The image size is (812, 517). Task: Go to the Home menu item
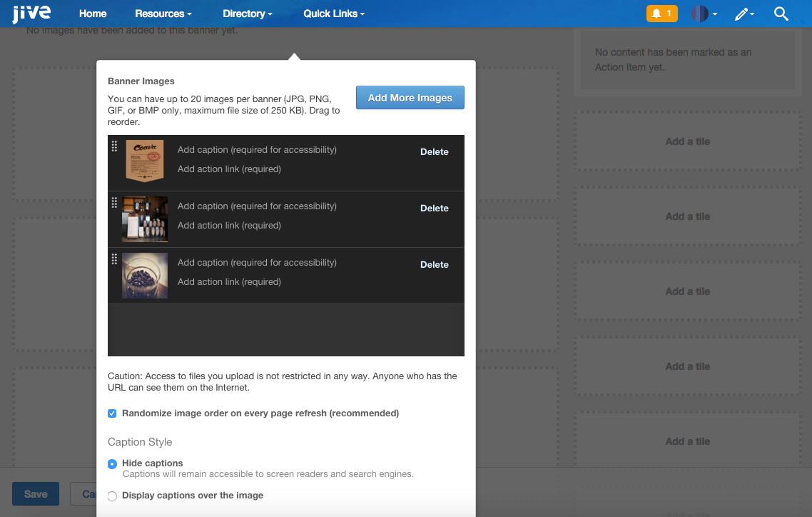(93, 13)
